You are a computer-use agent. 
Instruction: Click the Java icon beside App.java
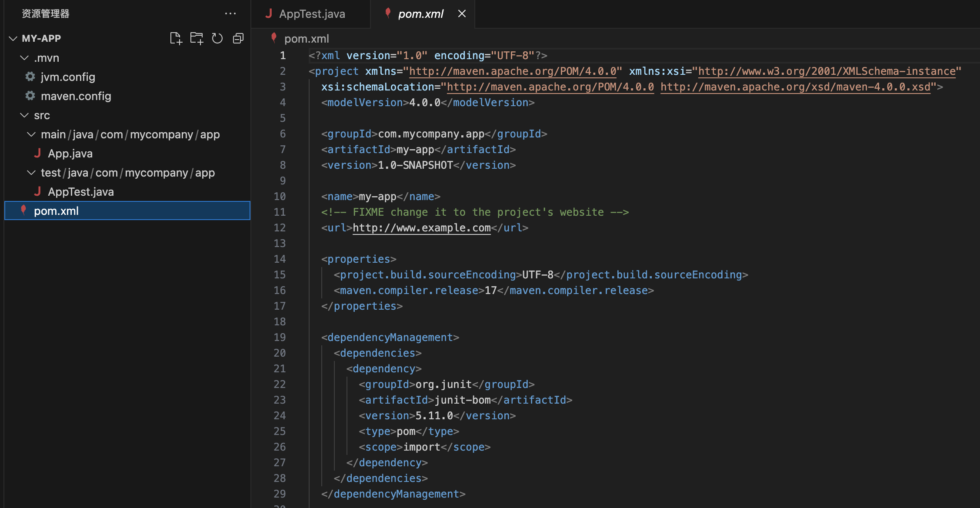(x=37, y=153)
